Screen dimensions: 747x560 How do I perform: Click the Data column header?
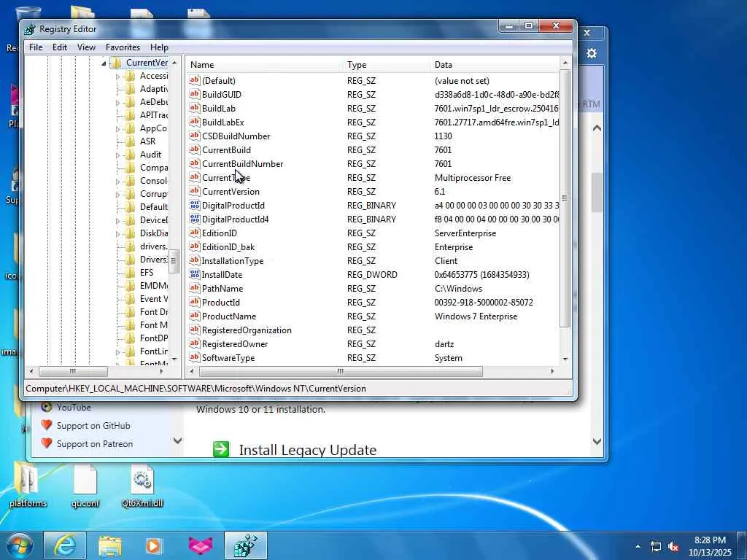(x=495, y=65)
